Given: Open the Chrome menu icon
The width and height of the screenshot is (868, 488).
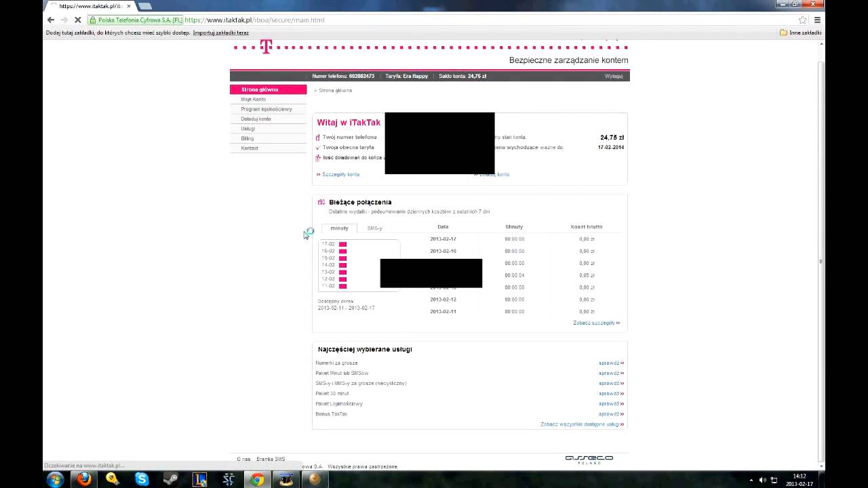Looking at the screenshot, I should (817, 20).
